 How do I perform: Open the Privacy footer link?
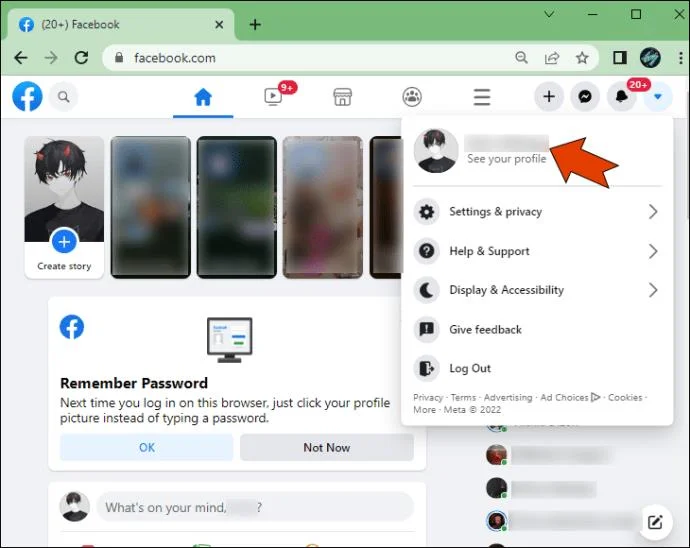tap(428, 397)
